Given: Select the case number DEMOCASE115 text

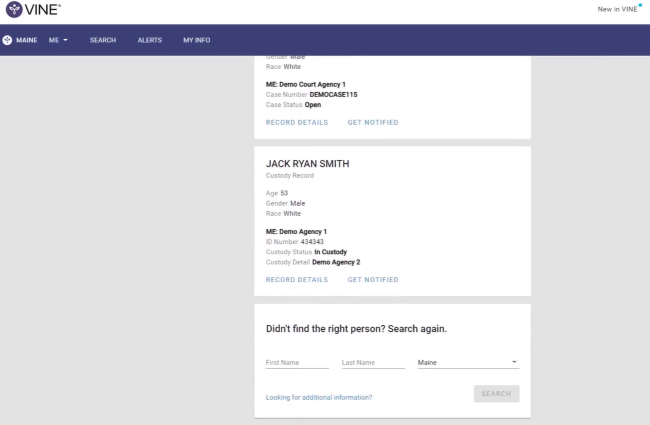Looking at the screenshot, I should (333, 95).
